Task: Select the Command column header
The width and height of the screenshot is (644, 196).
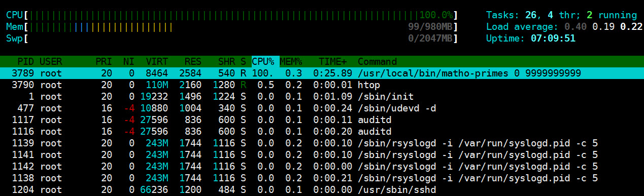Action: click(378, 62)
